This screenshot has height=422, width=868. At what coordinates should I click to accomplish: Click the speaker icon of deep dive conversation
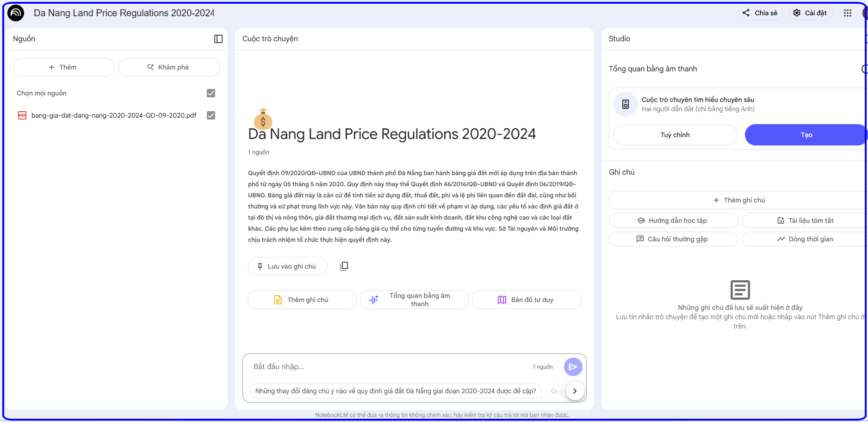coord(626,104)
